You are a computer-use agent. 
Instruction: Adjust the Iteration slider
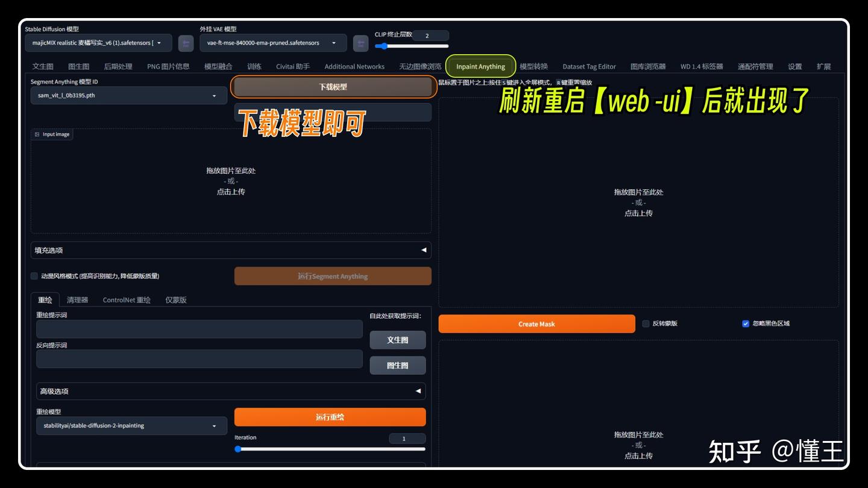238,448
